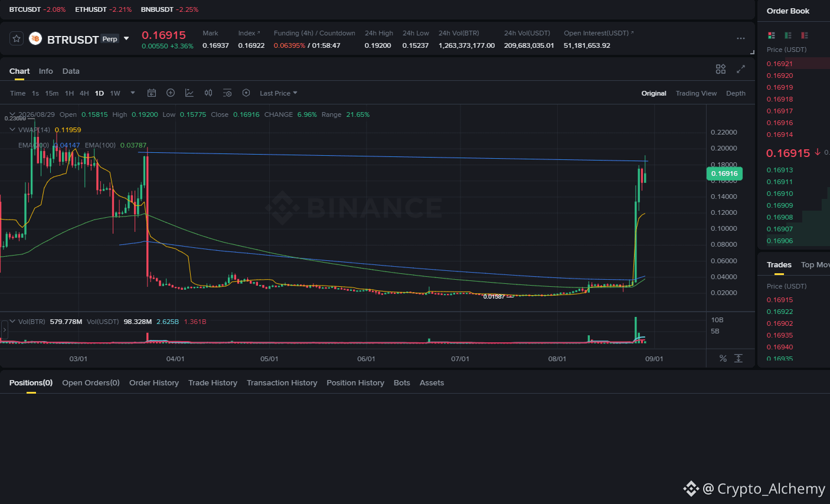Show both bids and asks in order book

click(x=772, y=35)
